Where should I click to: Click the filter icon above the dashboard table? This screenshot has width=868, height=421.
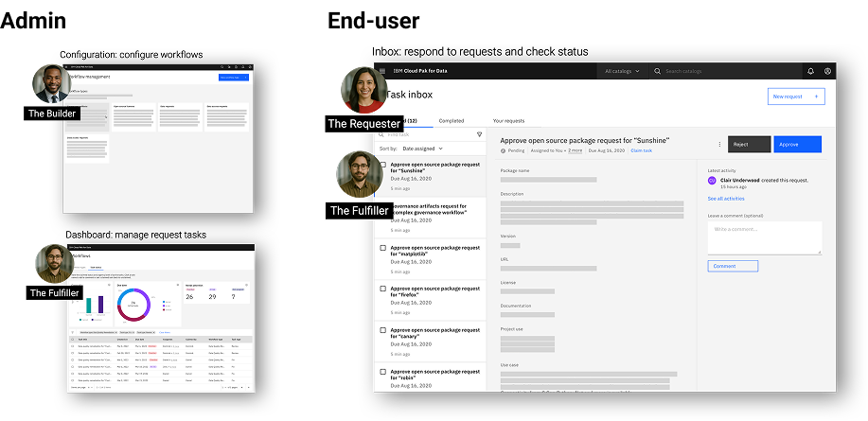tap(73, 332)
